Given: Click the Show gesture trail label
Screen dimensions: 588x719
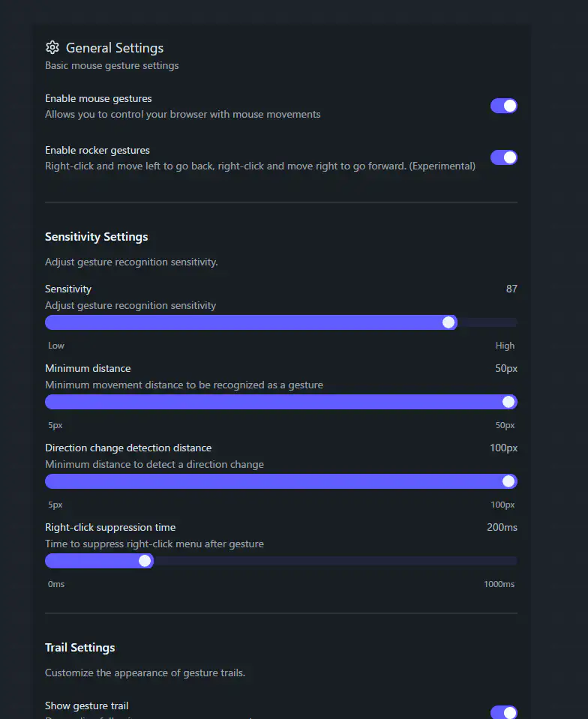Looking at the screenshot, I should (86, 706).
